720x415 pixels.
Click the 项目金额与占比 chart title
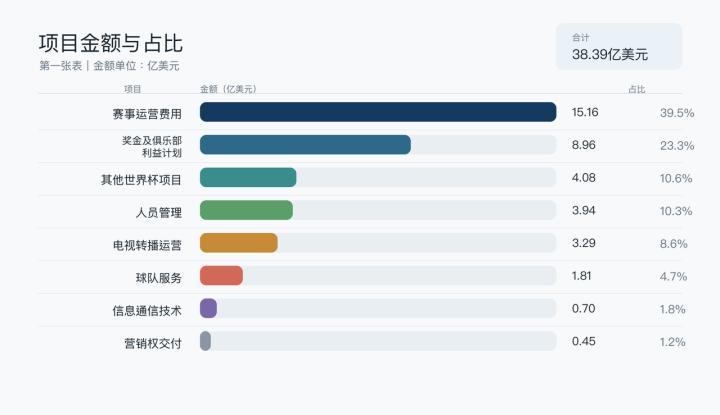point(111,44)
